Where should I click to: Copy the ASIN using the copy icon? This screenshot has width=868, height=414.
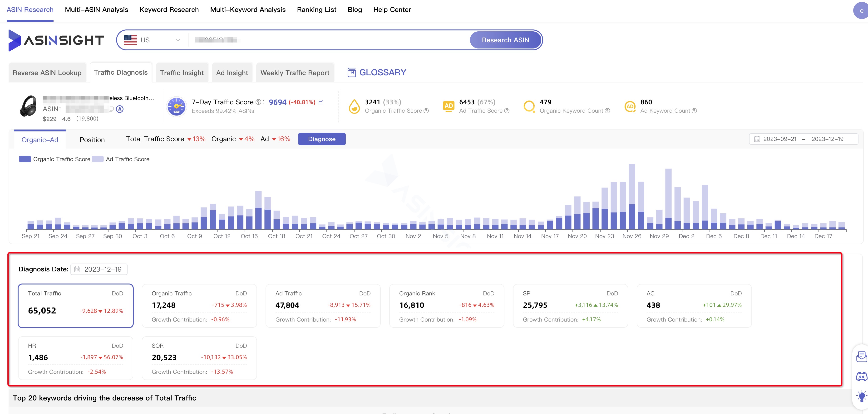coord(112,109)
